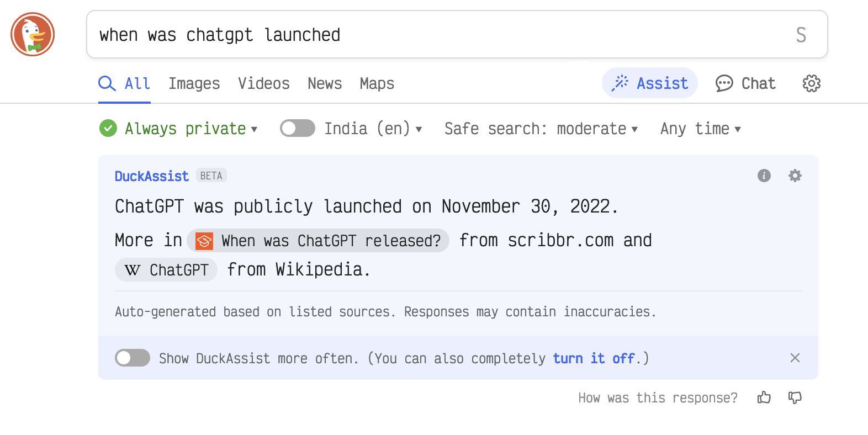Viewport: 868px width, 435px height.
Task: Open the Wikipedia ChatGPT source chip
Action: click(x=166, y=270)
